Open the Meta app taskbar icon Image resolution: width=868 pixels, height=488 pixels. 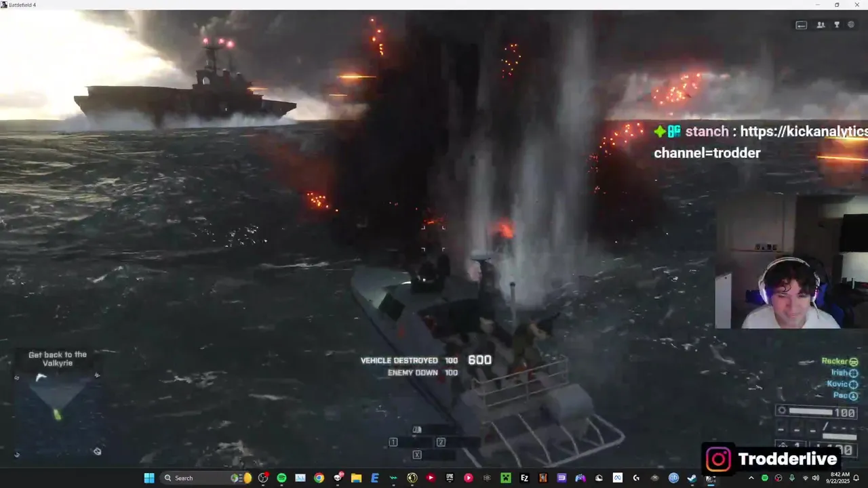click(x=618, y=478)
